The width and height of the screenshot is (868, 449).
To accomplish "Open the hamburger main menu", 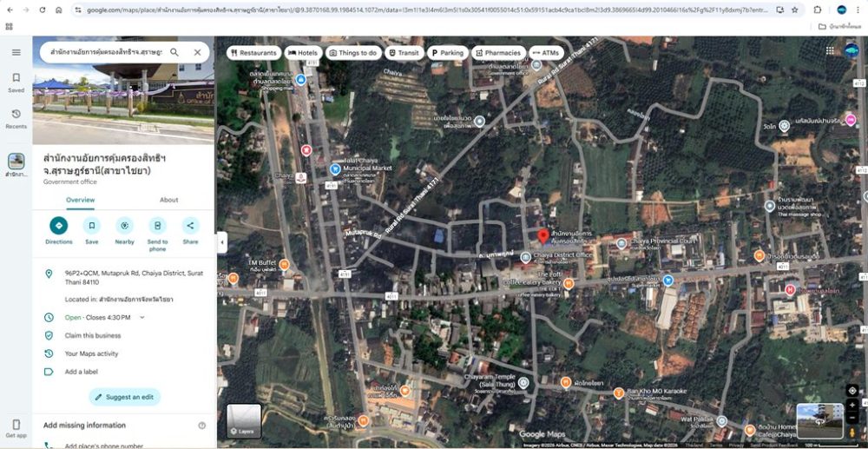I will (x=16, y=52).
